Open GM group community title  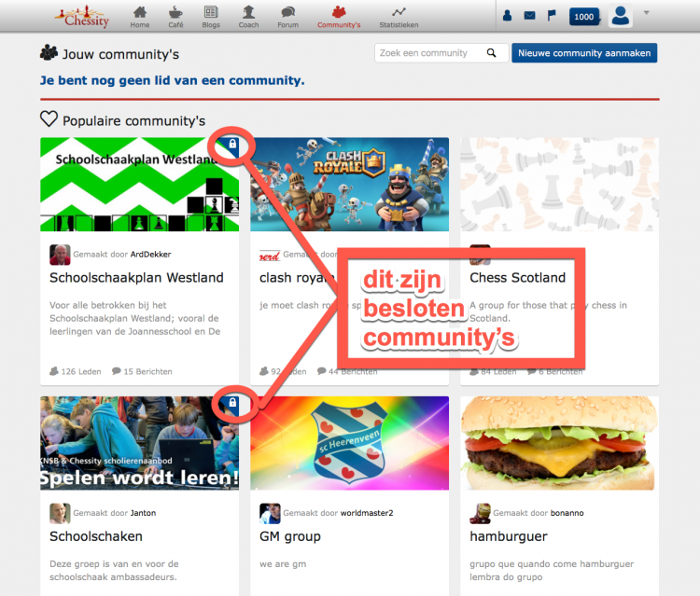tap(290, 536)
